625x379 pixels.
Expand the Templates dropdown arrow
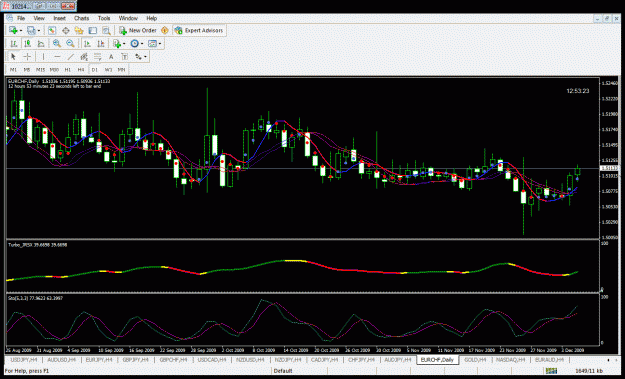coord(160,44)
